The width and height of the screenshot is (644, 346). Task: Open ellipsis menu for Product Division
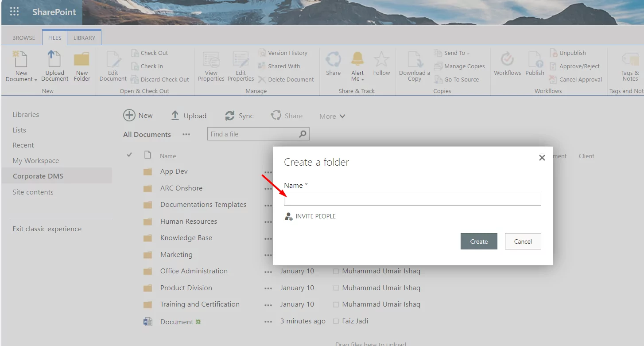click(268, 288)
